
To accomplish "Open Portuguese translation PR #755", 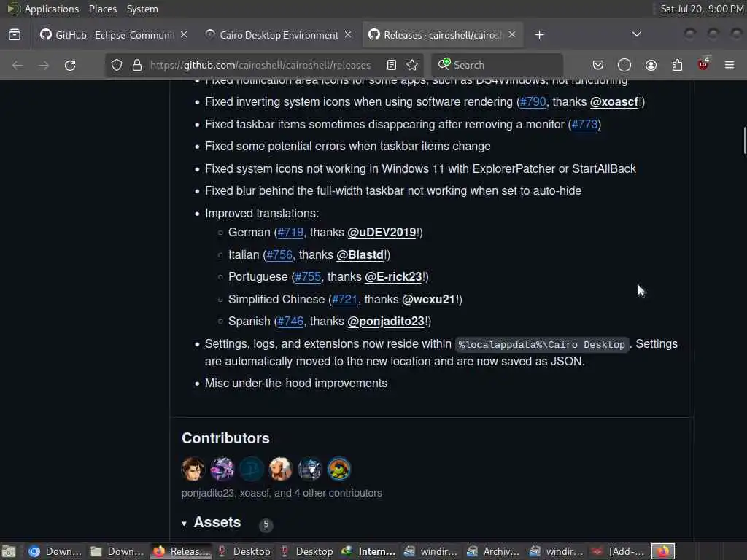I will [x=308, y=276].
